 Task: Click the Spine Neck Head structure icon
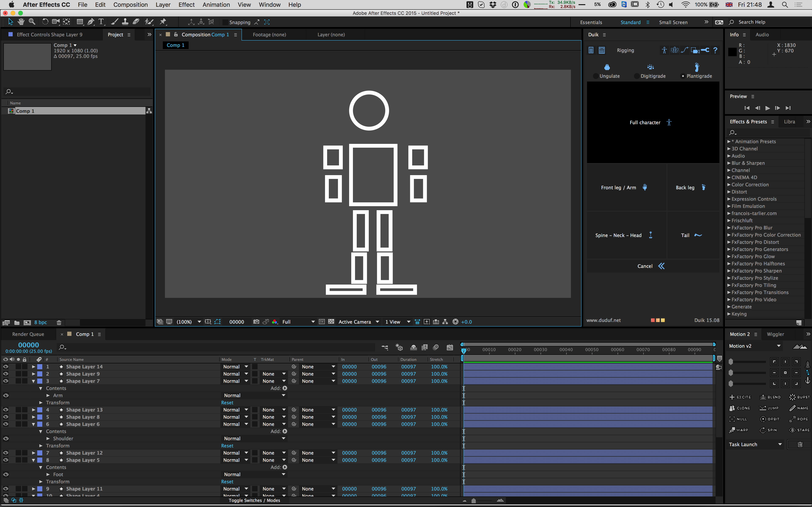pos(651,235)
